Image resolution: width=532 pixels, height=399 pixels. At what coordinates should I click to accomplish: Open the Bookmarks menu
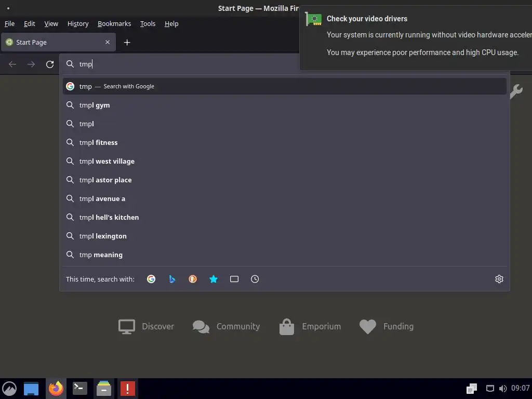point(114,24)
